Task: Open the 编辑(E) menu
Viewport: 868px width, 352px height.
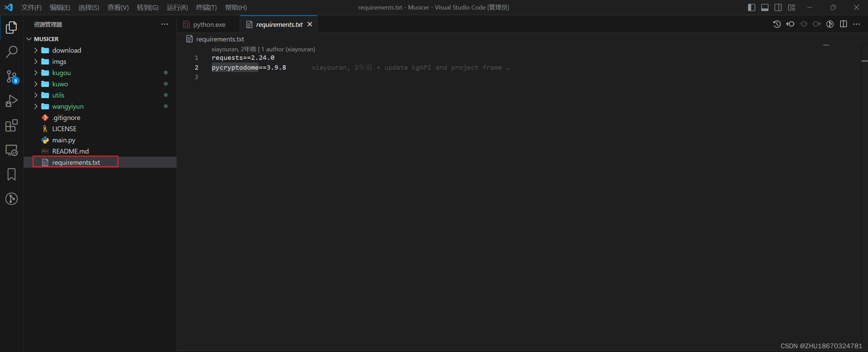Action: click(x=60, y=7)
